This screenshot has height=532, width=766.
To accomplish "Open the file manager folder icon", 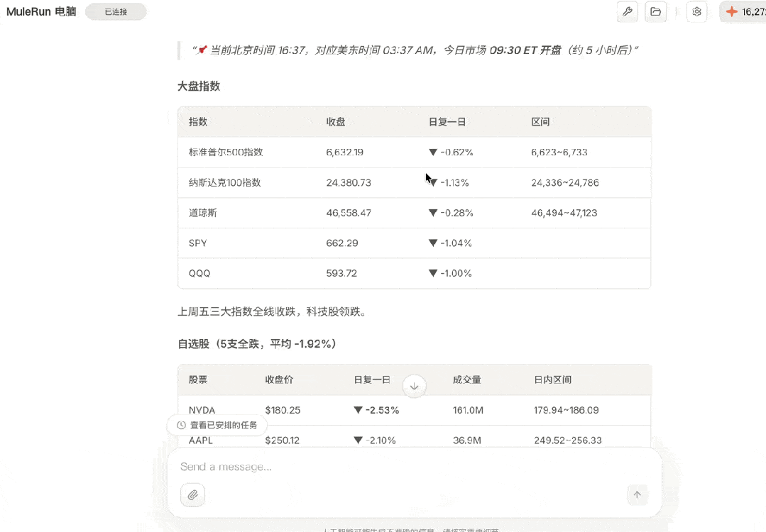I will point(655,11).
